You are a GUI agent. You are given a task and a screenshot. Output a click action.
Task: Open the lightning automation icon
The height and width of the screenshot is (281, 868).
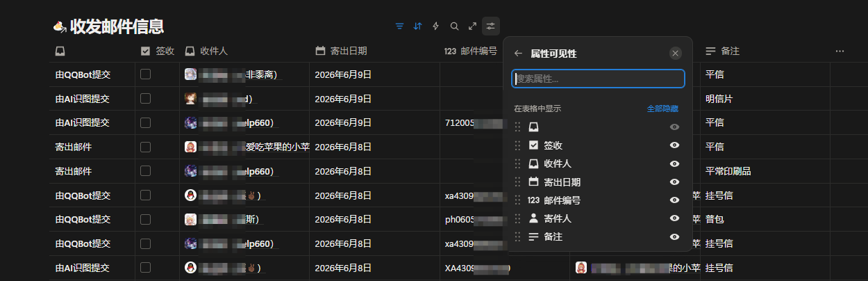pos(436,26)
